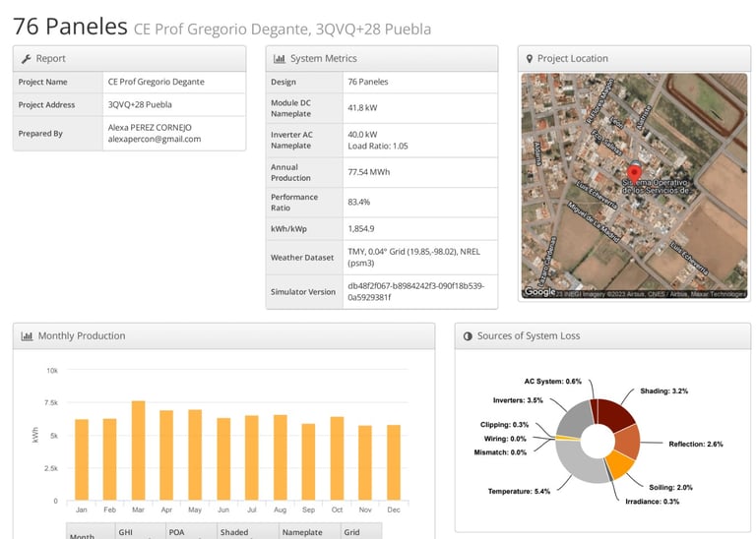
Task: Click the red location marker on the map
Action: click(x=634, y=174)
